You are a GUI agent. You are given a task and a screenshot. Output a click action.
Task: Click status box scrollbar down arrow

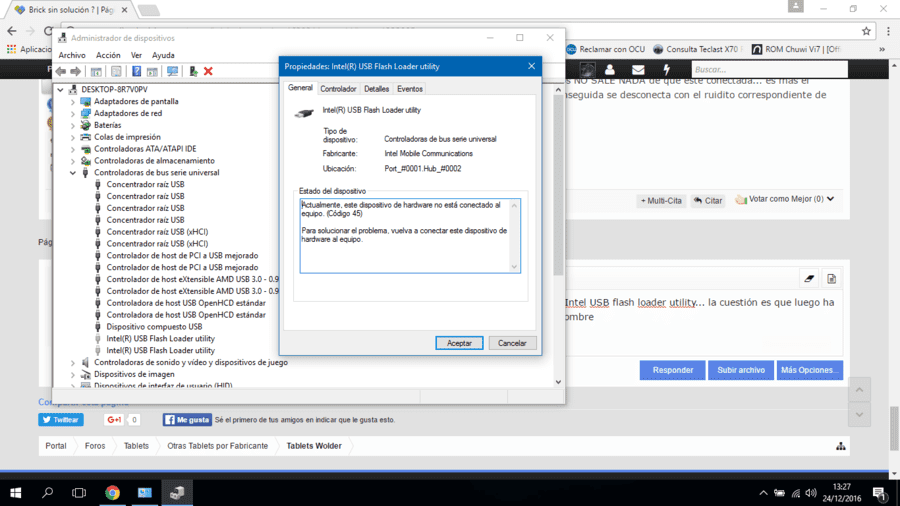(x=514, y=267)
